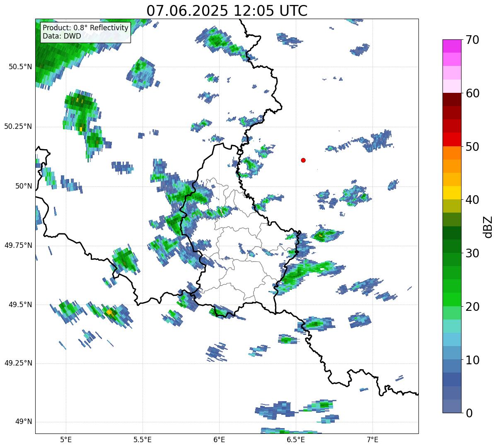
Task: Click the colorbar label 'dBZ'
Action: (488, 226)
